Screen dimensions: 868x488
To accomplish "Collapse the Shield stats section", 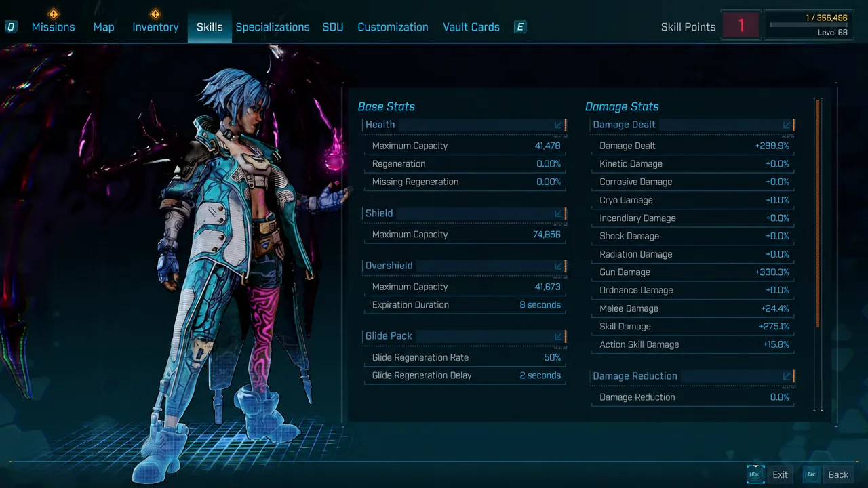I will 559,213.
